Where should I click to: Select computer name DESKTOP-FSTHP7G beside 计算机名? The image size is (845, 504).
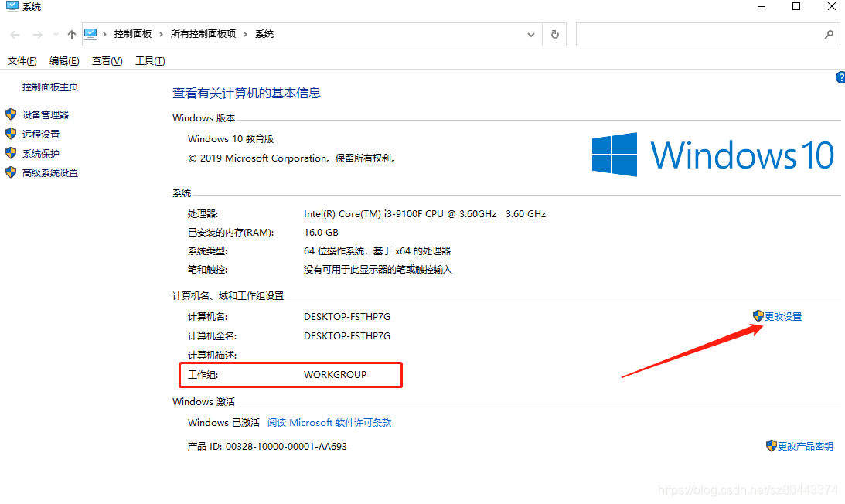tap(347, 316)
